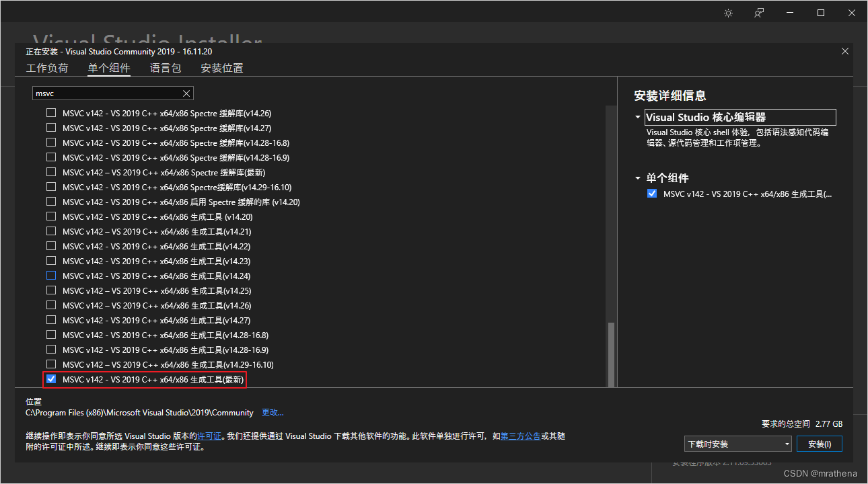Maximize the Visual Studio Installer window
This screenshot has width=868, height=484.
[821, 13]
